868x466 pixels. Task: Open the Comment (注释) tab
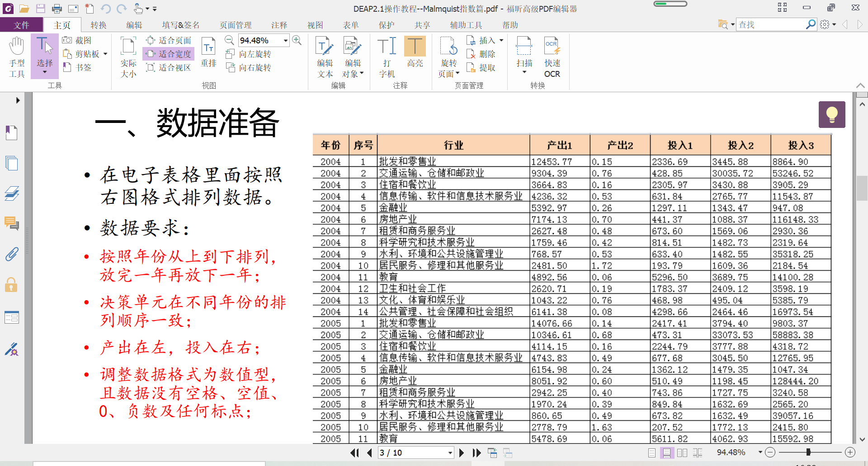279,25
